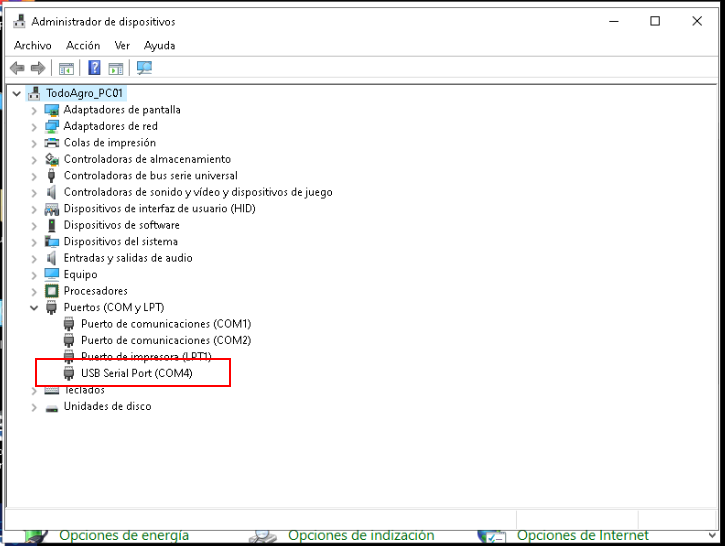Select Equipo label
The image size is (725, 546).
click(80, 275)
